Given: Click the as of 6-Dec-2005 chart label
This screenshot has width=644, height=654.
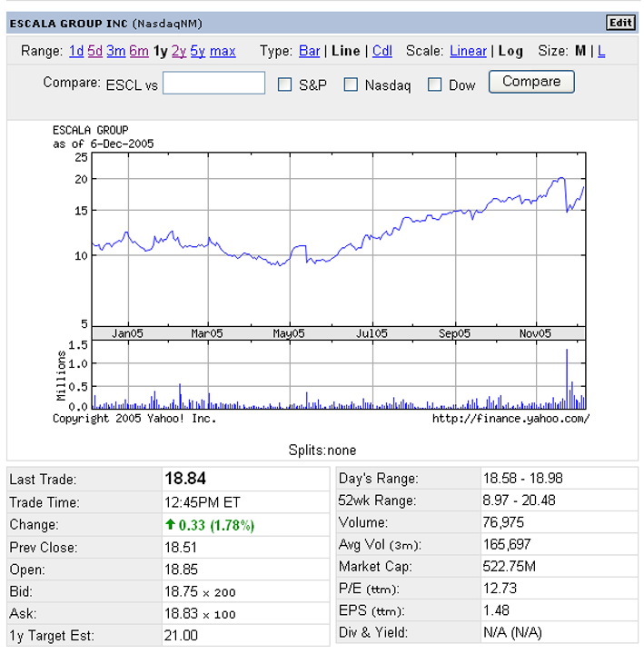Looking at the screenshot, I should point(103,144).
